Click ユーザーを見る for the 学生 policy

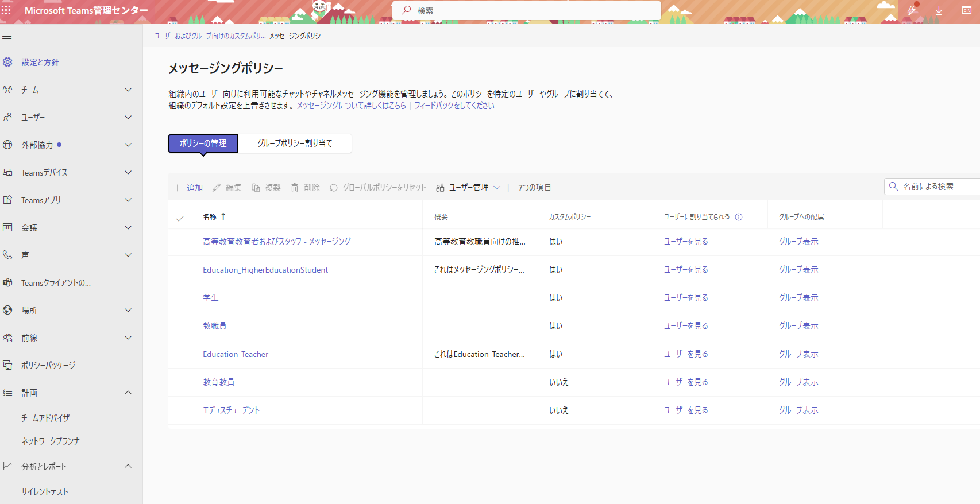pyautogui.click(x=686, y=298)
